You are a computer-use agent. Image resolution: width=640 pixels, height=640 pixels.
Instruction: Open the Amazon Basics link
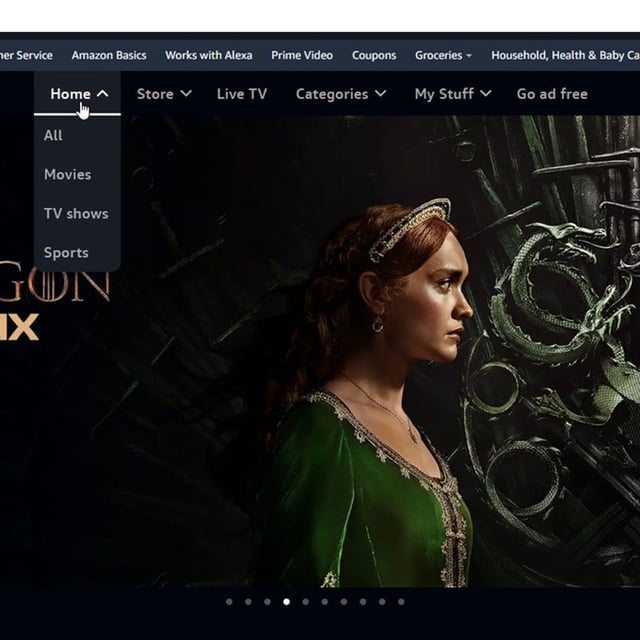click(109, 55)
